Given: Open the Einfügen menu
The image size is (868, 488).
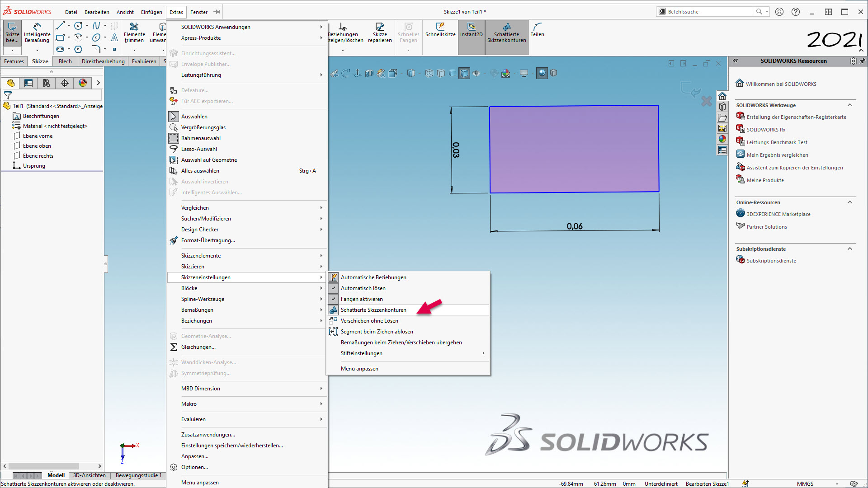Looking at the screenshot, I should click(x=151, y=12).
